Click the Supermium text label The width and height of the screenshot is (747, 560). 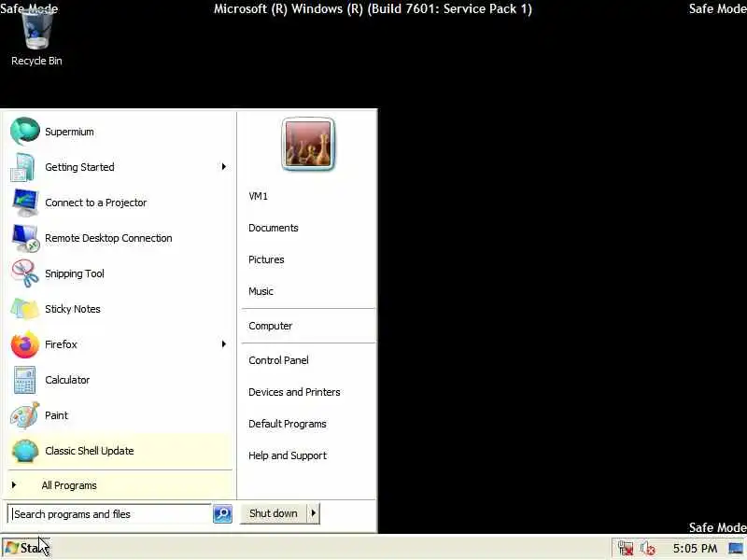[69, 132]
